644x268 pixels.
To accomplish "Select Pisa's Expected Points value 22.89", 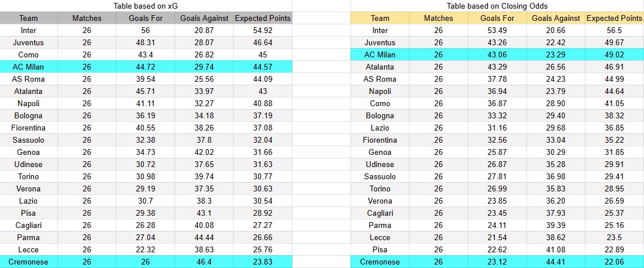I will point(614,249).
